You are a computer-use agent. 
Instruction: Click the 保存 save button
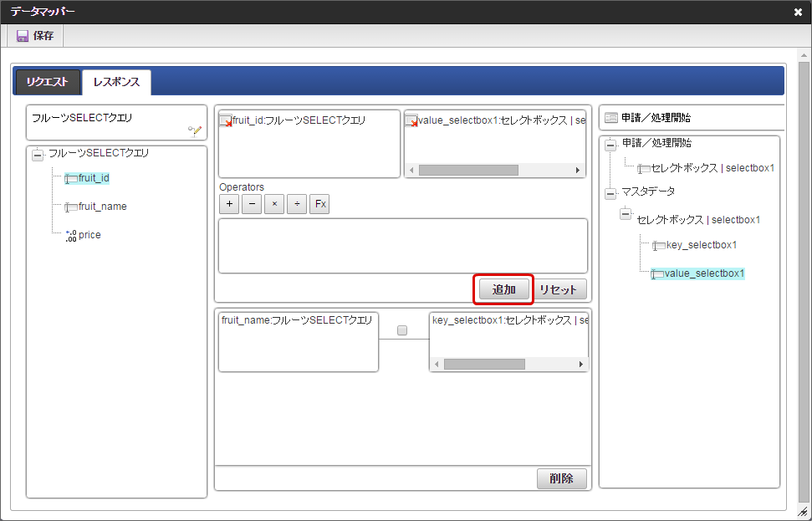pos(35,36)
